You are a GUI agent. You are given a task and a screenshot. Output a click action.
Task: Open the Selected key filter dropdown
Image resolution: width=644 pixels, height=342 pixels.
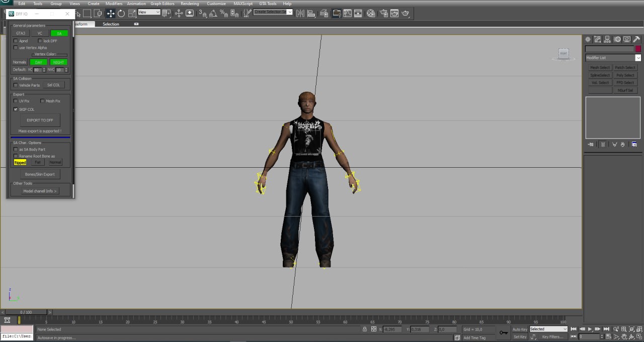click(548, 329)
